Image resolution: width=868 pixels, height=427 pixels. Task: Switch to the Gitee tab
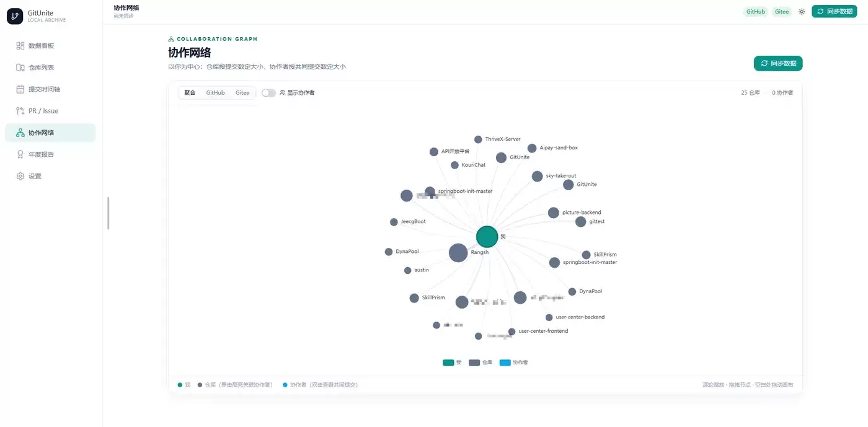[242, 93]
